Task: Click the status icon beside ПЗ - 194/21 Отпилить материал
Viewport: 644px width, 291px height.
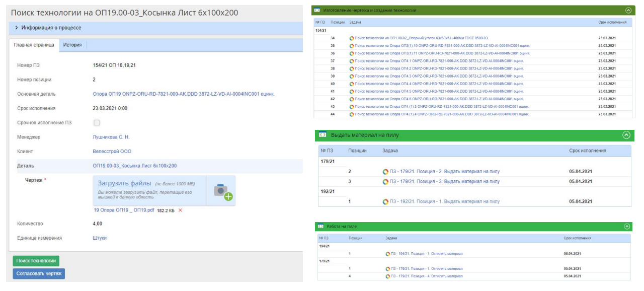Action: (x=387, y=254)
